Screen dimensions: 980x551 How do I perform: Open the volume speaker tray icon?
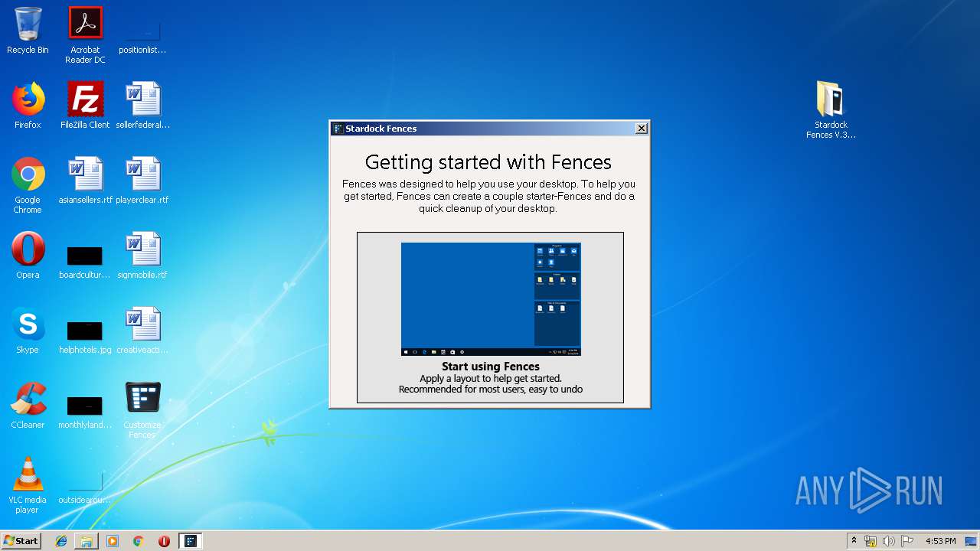[888, 541]
